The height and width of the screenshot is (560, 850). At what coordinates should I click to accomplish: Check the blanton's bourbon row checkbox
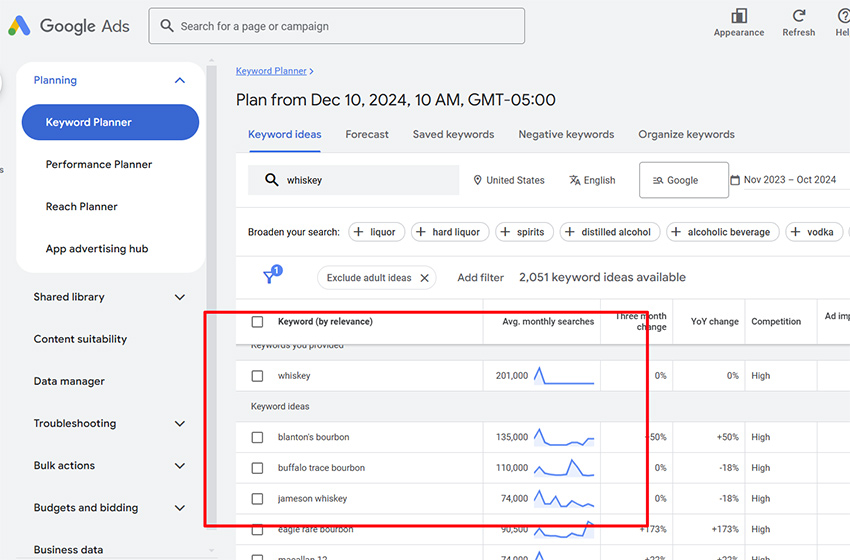(257, 437)
